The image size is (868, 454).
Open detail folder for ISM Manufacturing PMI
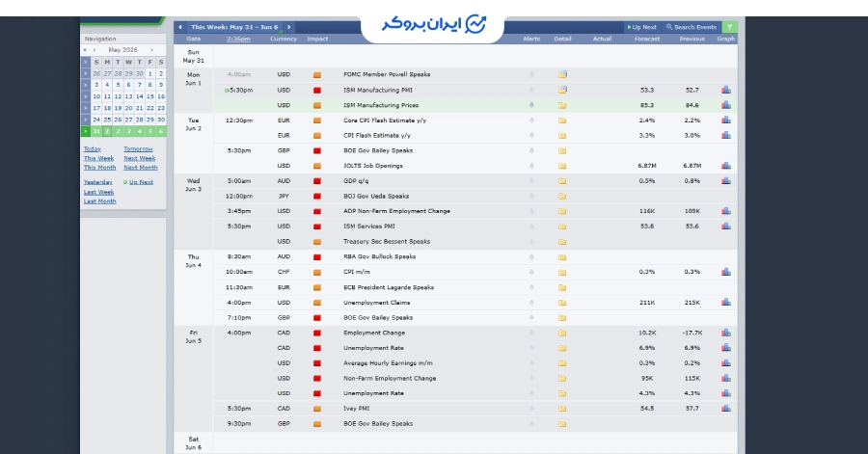tap(562, 90)
